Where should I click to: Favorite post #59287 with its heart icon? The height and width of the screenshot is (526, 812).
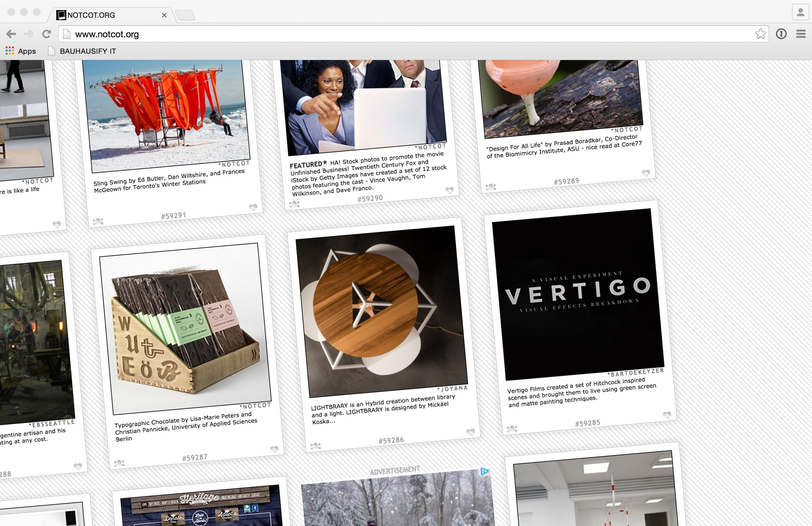click(x=274, y=449)
